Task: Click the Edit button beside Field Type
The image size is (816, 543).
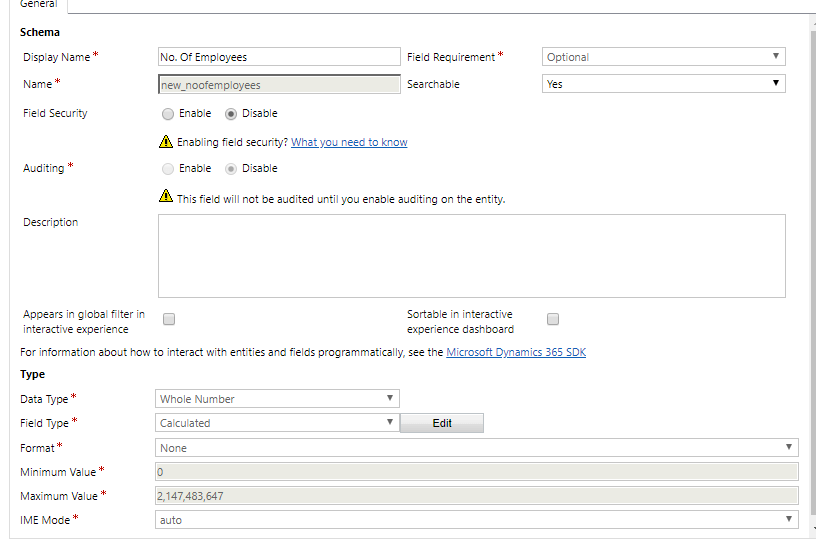Action: 442,423
